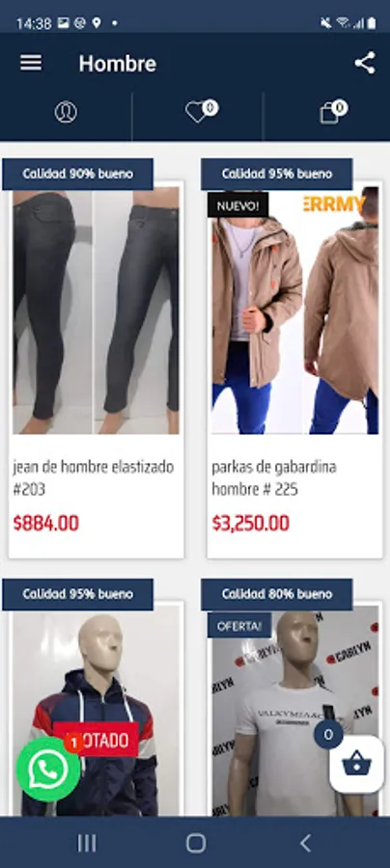Open the shopping bag cart icon

333,111
